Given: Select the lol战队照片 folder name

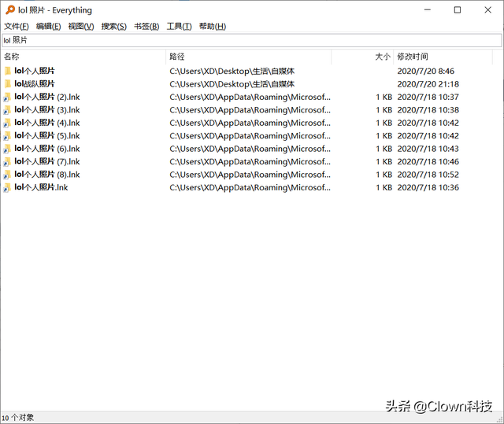Looking at the screenshot, I should (35, 83).
